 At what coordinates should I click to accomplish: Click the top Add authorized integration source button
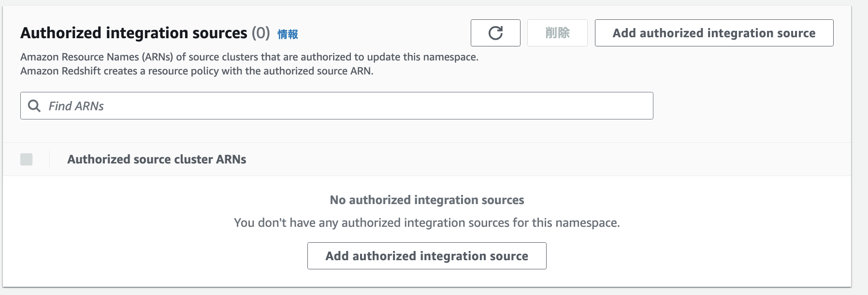coord(714,33)
